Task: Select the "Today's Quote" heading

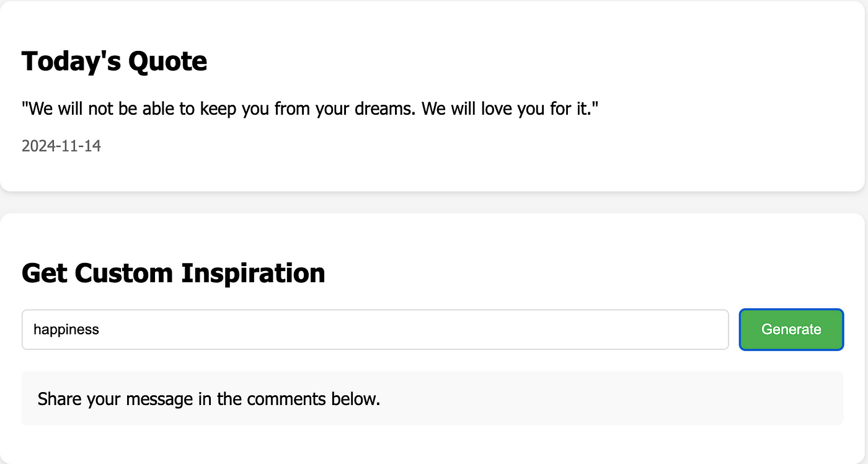Action: pyautogui.click(x=114, y=61)
